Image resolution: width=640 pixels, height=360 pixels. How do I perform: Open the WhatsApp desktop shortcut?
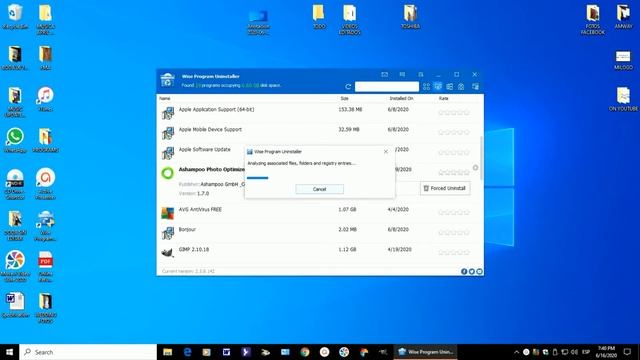tap(15, 140)
